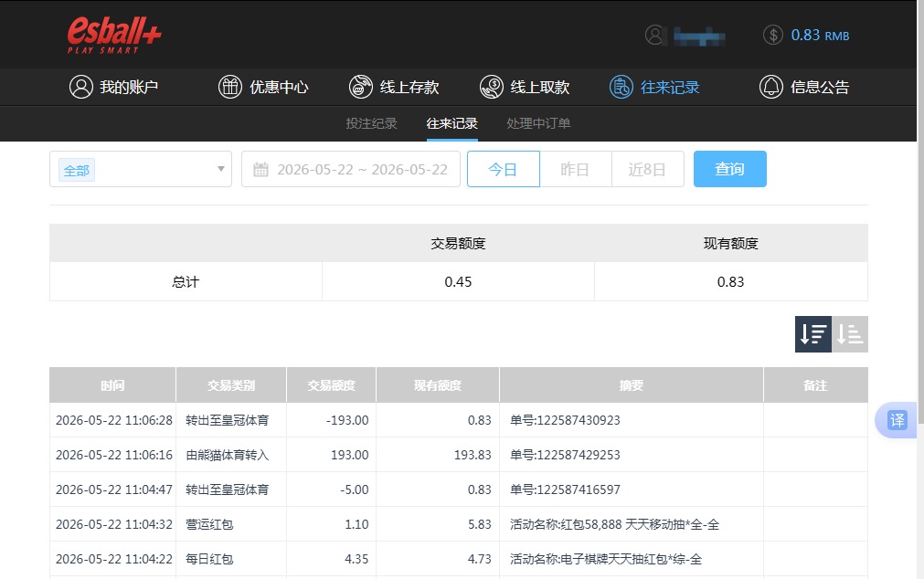Click the 交易类别 column header

pos(231,385)
